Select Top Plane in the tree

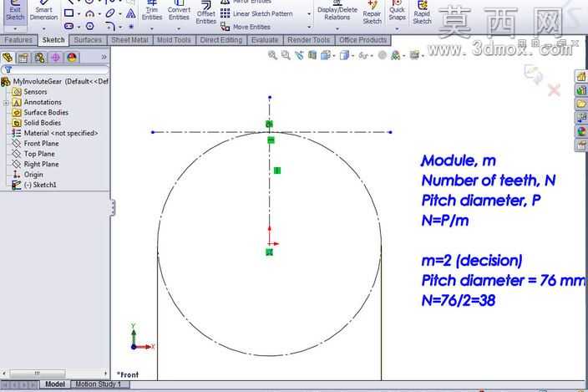[39, 154]
